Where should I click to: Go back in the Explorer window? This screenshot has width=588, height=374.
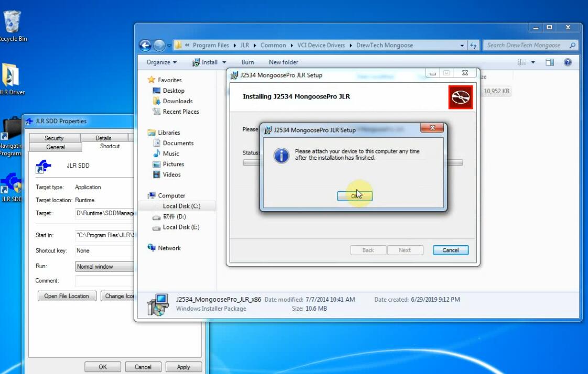point(146,46)
